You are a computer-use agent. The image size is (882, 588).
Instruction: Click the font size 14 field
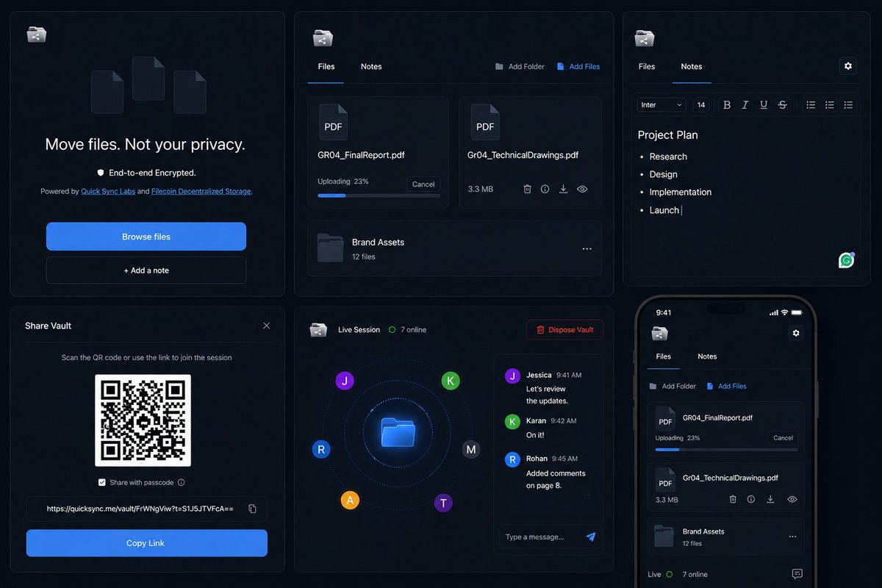(x=701, y=105)
